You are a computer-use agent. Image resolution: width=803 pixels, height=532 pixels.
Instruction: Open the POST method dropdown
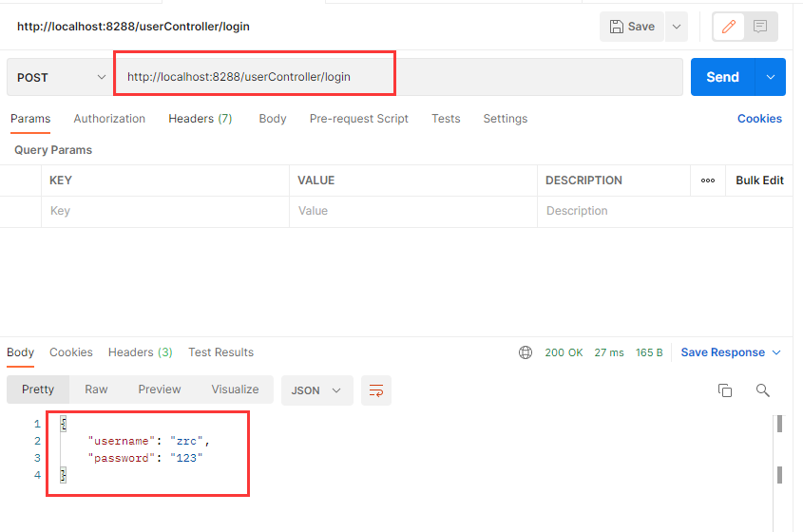click(x=60, y=77)
